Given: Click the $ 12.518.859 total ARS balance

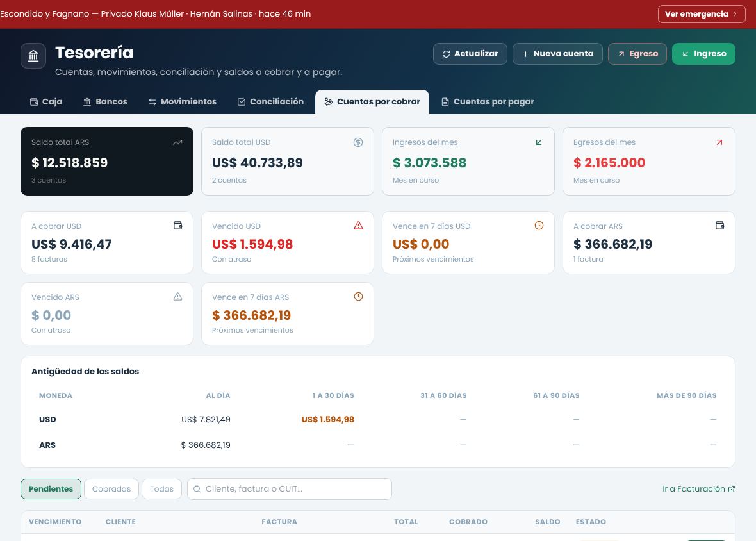Looking at the screenshot, I should (x=69, y=163).
